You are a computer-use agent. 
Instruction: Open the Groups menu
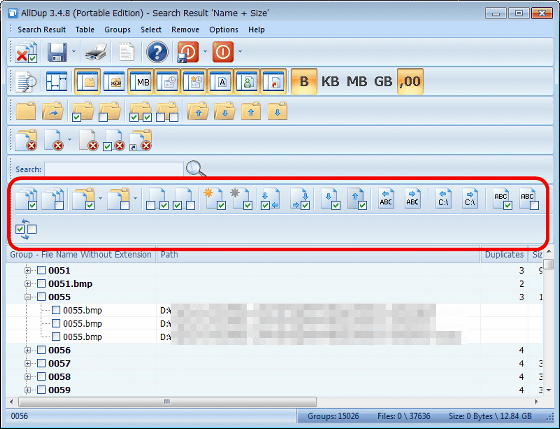[117, 30]
